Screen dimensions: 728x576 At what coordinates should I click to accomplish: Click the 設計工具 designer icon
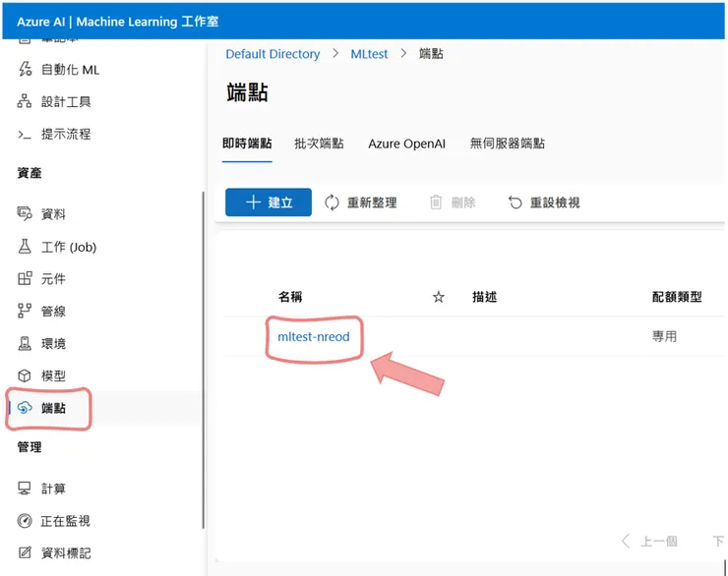(25, 101)
